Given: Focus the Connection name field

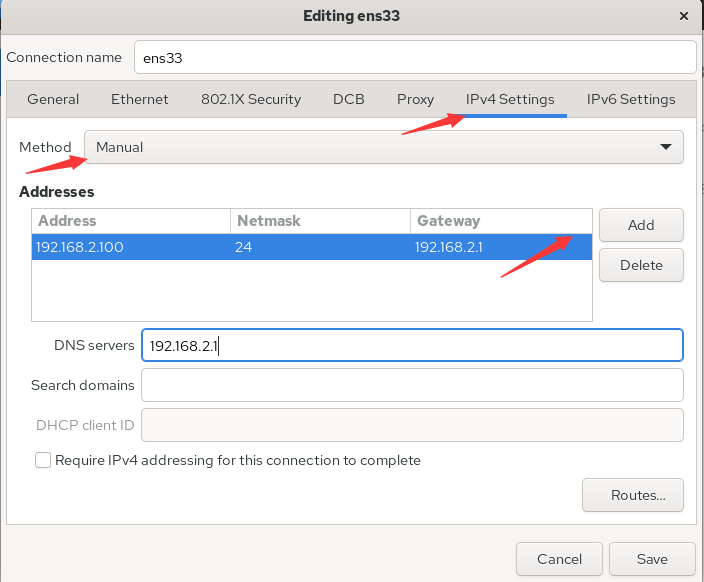Looking at the screenshot, I should tap(415, 57).
